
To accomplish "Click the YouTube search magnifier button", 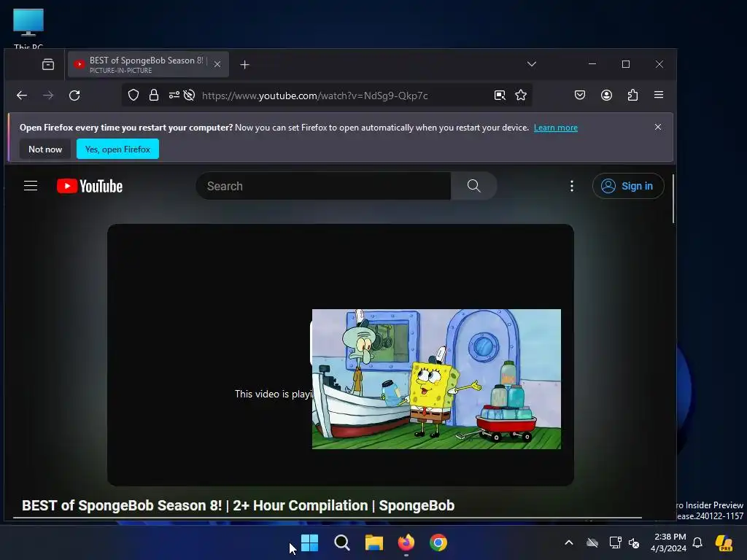I will click(x=474, y=186).
